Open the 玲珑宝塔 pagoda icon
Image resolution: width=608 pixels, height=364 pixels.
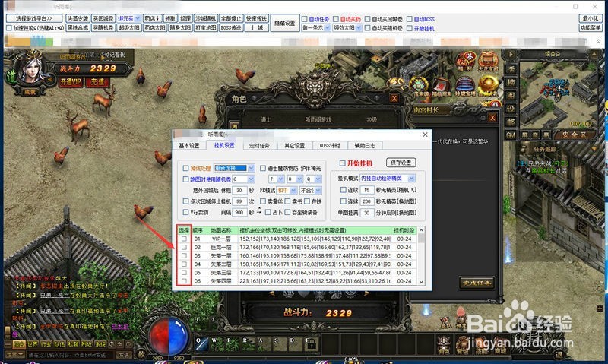(465, 86)
